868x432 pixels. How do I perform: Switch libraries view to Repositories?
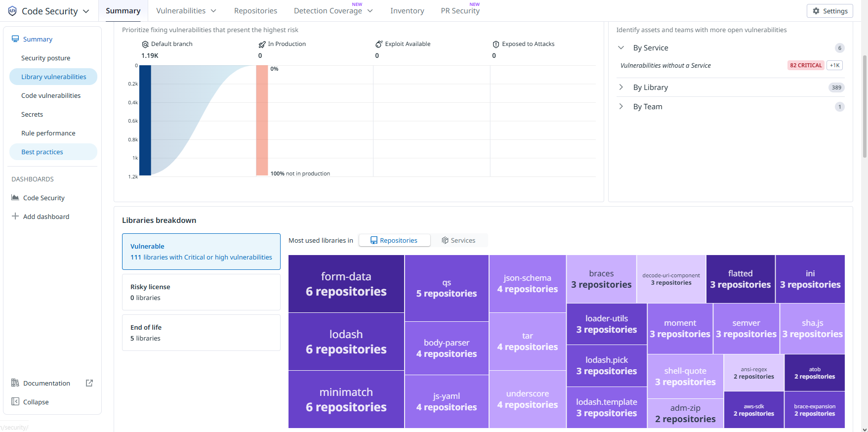394,240
